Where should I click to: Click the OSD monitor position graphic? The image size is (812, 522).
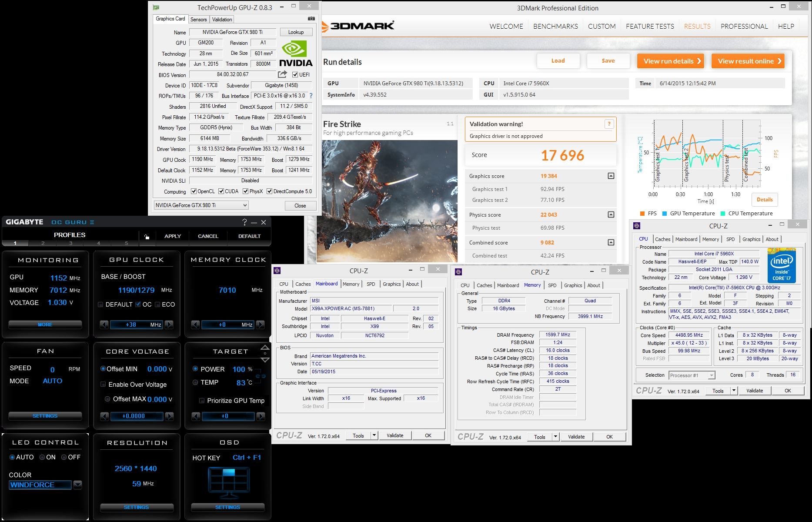pos(229,483)
